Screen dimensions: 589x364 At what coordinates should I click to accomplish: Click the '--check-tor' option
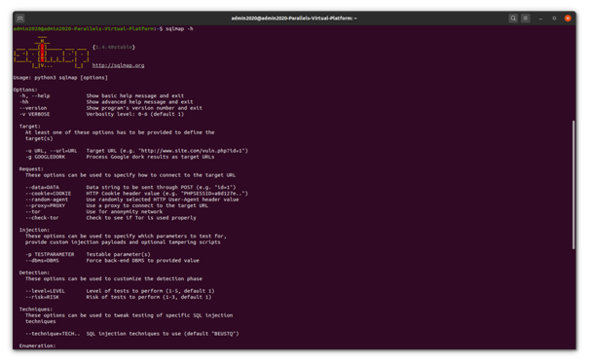click(43, 218)
